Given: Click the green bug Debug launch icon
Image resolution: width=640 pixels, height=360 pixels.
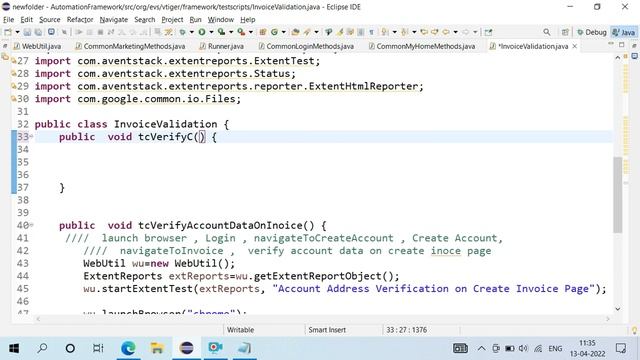Looking at the screenshot, I should click(x=182, y=32).
